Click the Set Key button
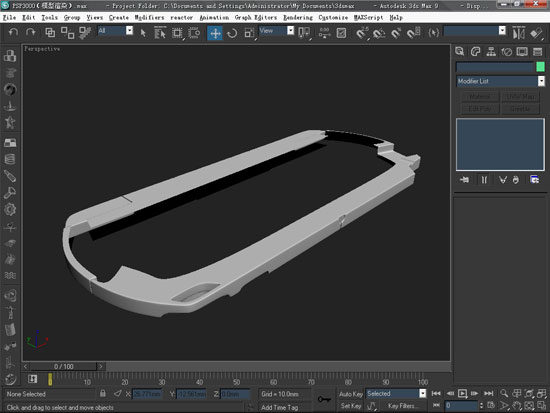550x413 pixels. pos(350,406)
